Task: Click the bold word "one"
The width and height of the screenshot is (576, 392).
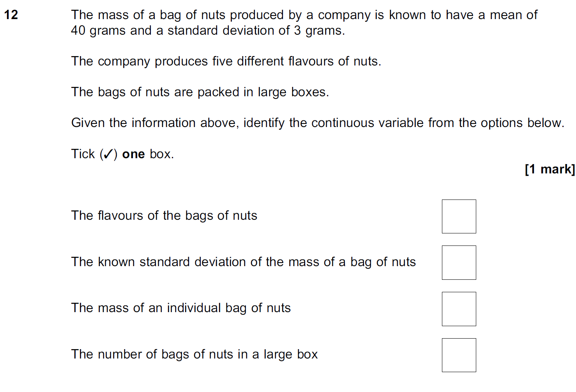Action: pos(133,154)
